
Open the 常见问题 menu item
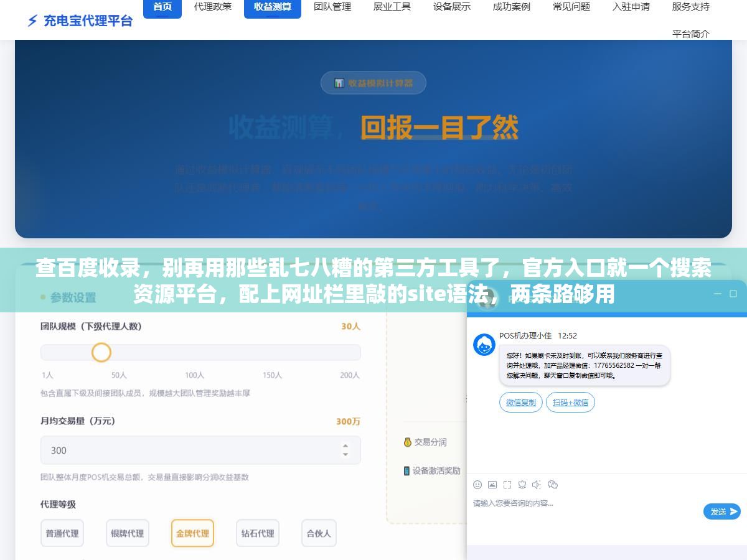[571, 7]
